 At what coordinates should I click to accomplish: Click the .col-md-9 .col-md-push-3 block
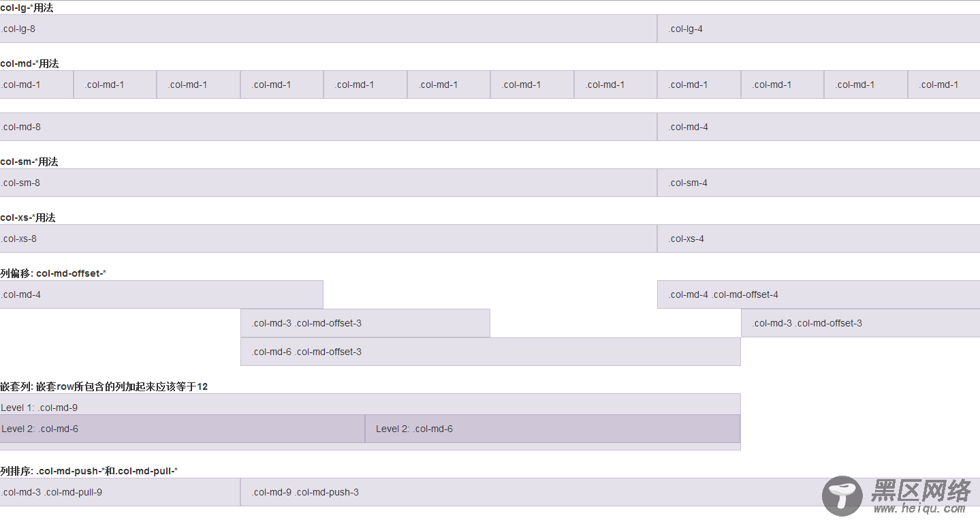[610, 492]
